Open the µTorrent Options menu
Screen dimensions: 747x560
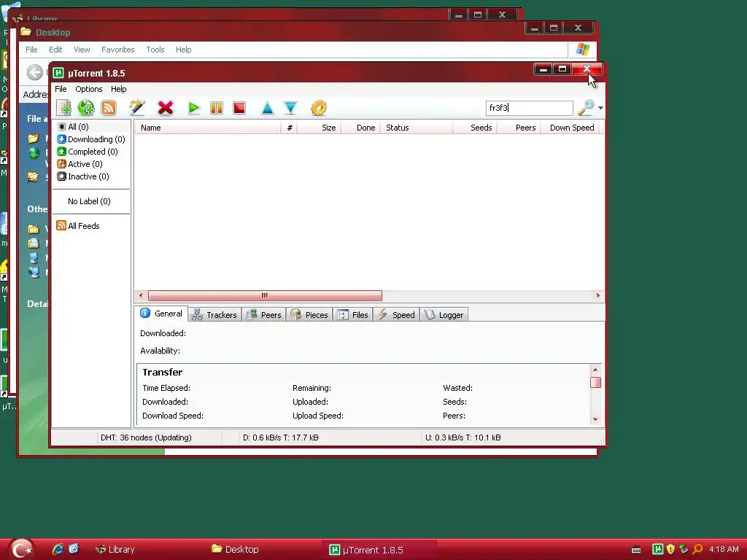click(x=88, y=89)
